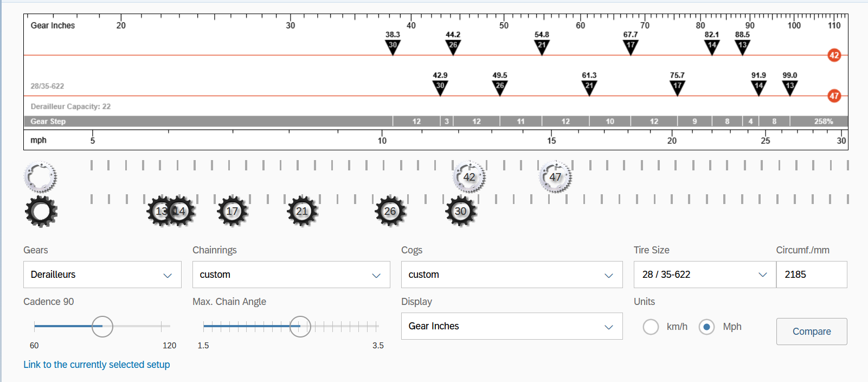
Task: Click the Cadence slider handle
Action: [x=102, y=326]
